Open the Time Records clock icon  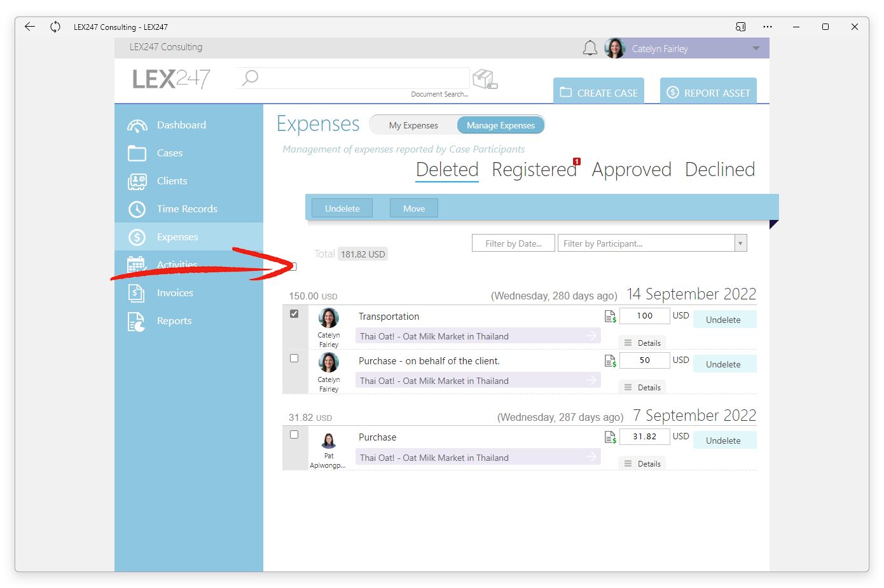(137, 209)
